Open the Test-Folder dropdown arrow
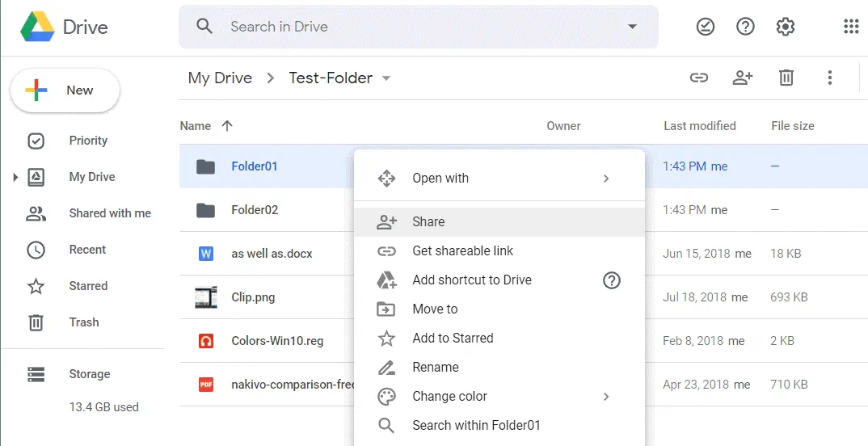The height and width of the screenshot is (446, 868). (386, 78)
